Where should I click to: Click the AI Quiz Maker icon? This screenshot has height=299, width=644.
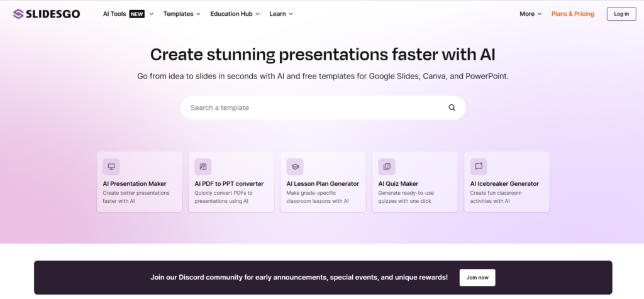[387, 166]
